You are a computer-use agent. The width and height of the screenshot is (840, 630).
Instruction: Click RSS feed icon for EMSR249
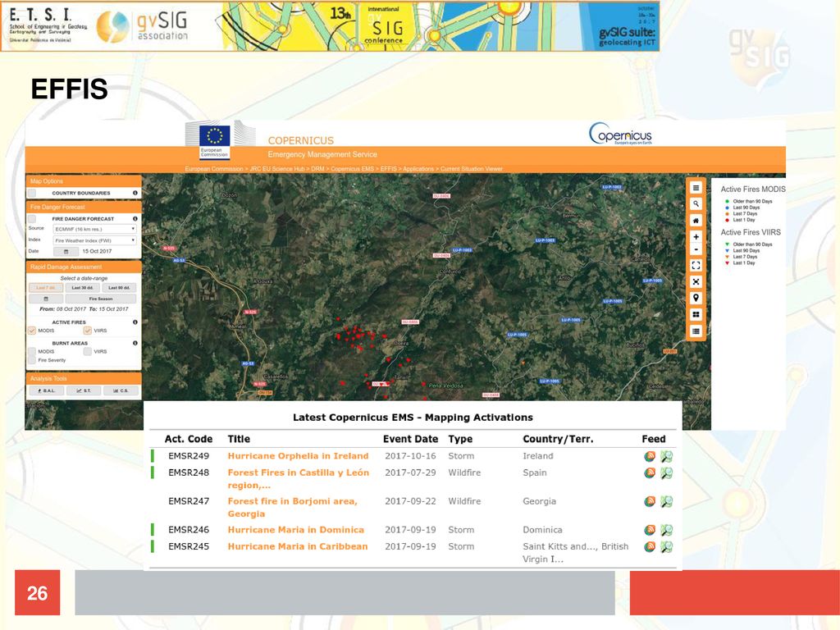(x=650, y=456)
